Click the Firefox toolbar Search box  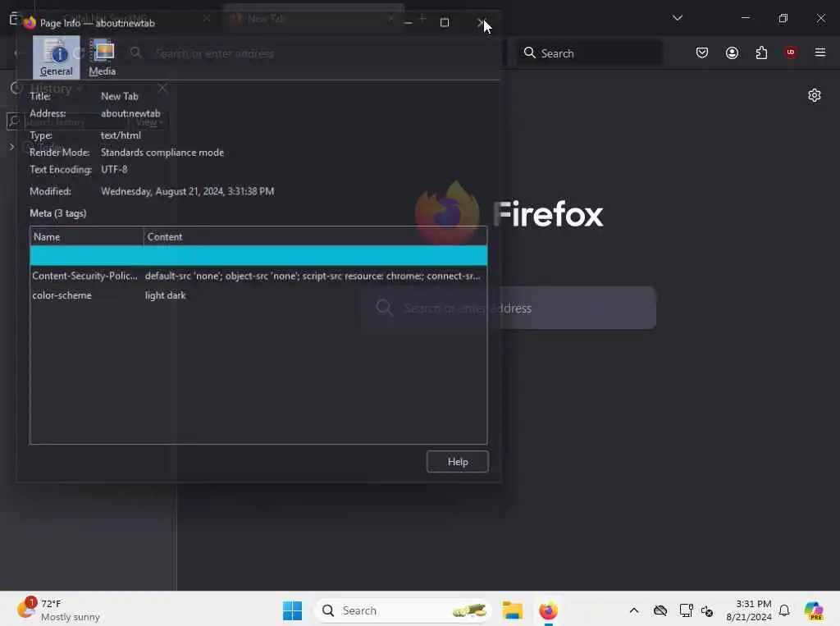pyautogui.click(x=589, y=53)
